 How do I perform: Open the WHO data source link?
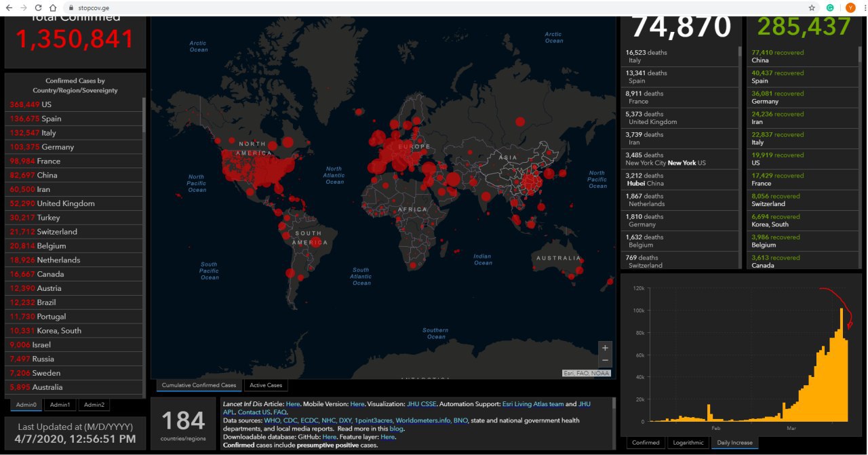click(x=272, y=420)
